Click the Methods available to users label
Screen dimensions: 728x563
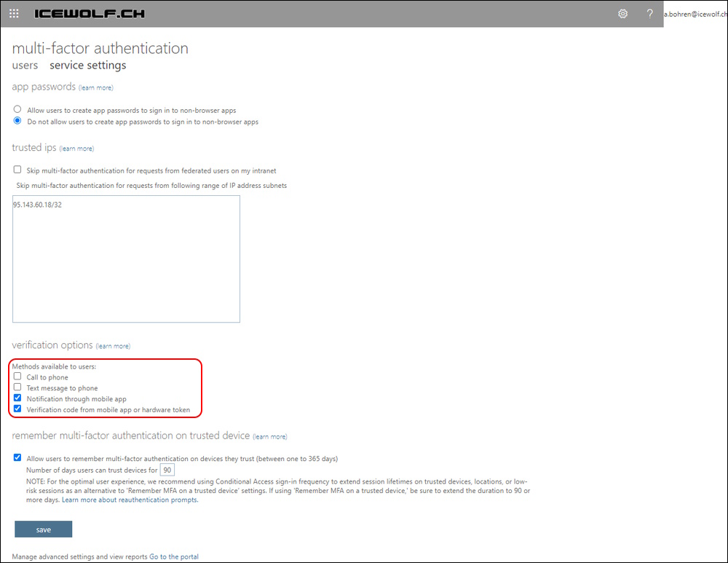[x=54, y=366]
